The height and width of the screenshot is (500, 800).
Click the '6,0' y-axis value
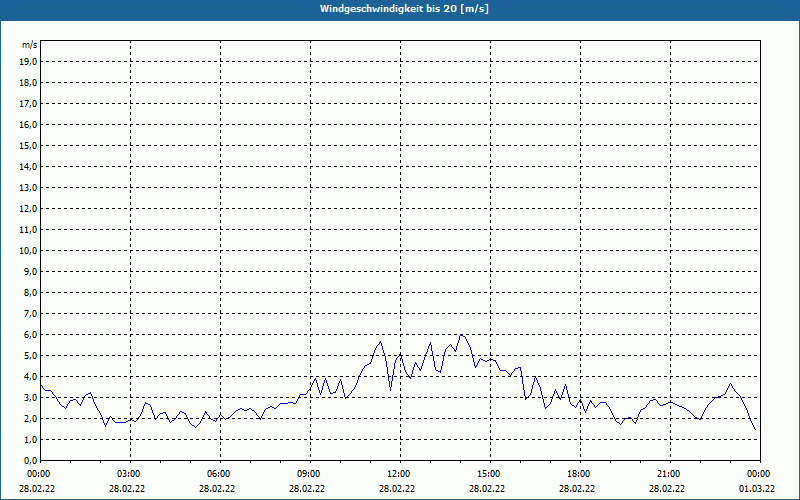(30, 335)
